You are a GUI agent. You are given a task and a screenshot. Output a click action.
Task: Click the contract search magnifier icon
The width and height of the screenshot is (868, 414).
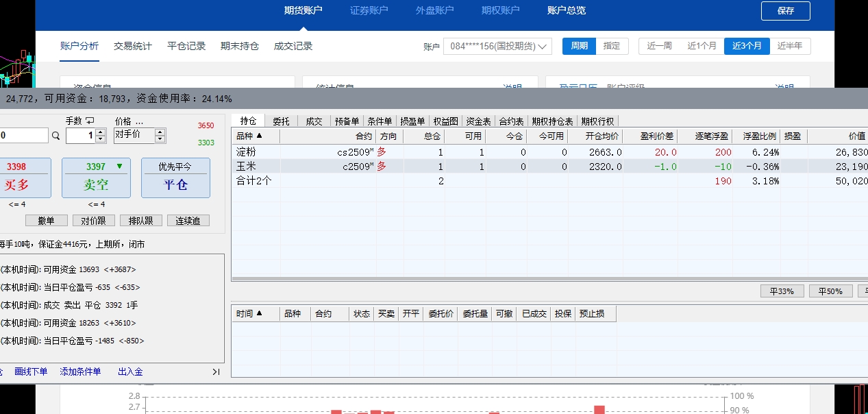(55, 136)
